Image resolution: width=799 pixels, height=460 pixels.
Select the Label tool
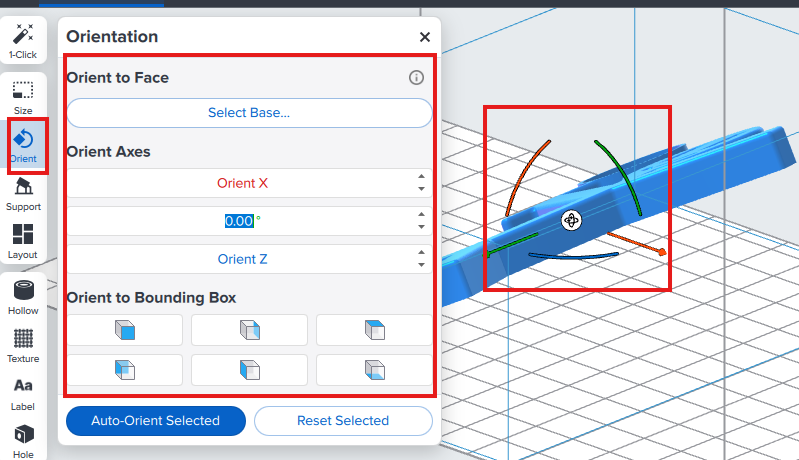[x=23, y=392]
